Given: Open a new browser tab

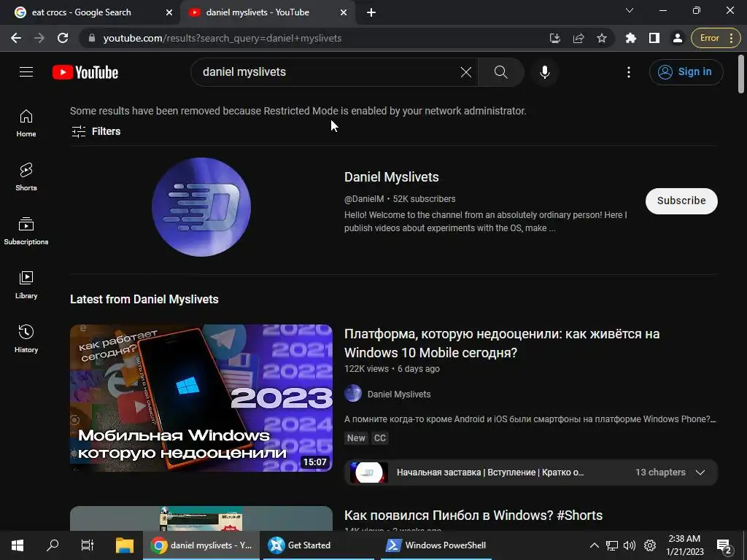Looking at the screenshot, I should 371,13.
